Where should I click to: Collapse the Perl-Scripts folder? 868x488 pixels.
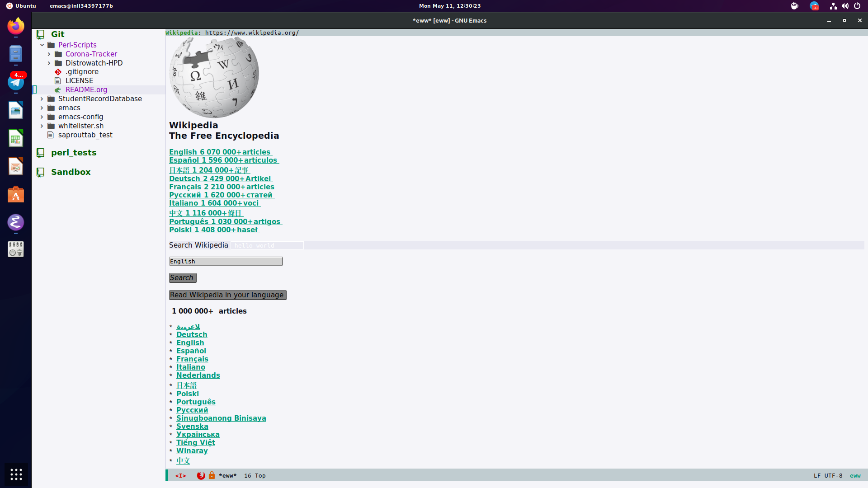click(42, 45)
